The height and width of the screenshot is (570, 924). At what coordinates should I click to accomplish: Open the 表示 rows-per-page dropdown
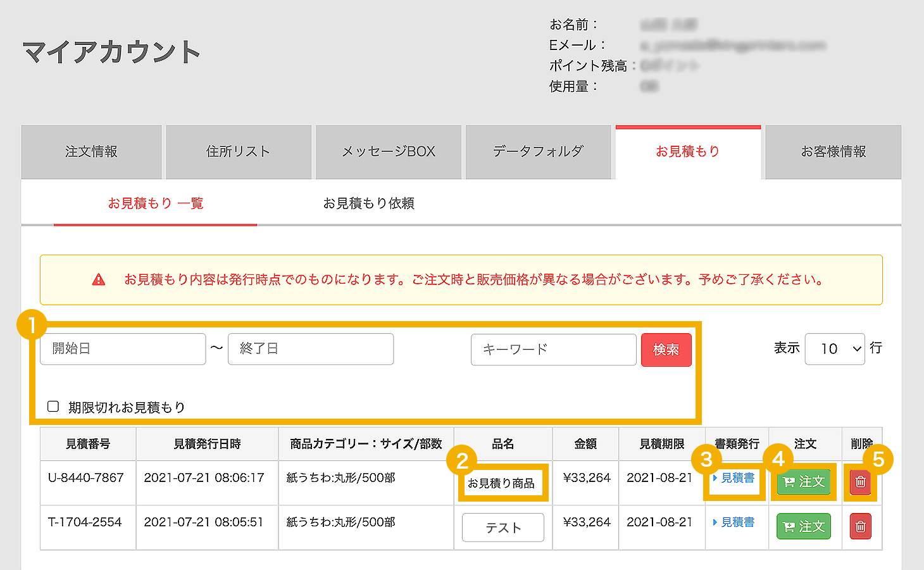[x=835, y=348]
